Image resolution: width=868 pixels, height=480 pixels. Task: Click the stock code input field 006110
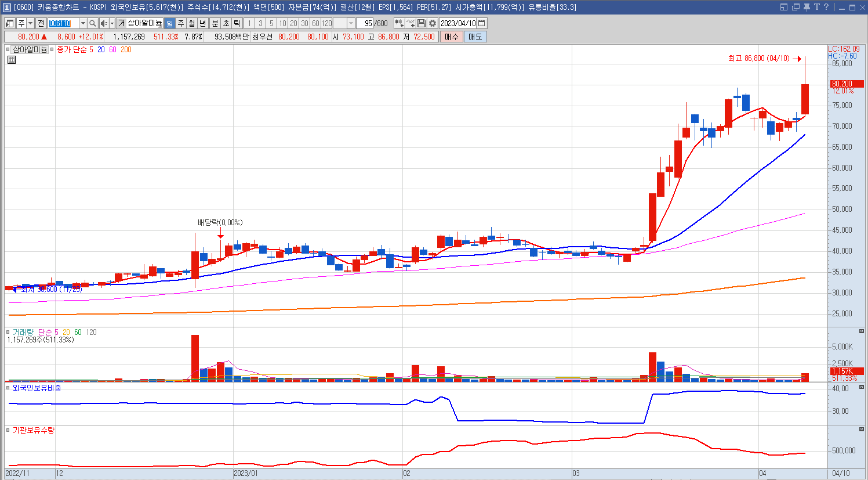63,23
